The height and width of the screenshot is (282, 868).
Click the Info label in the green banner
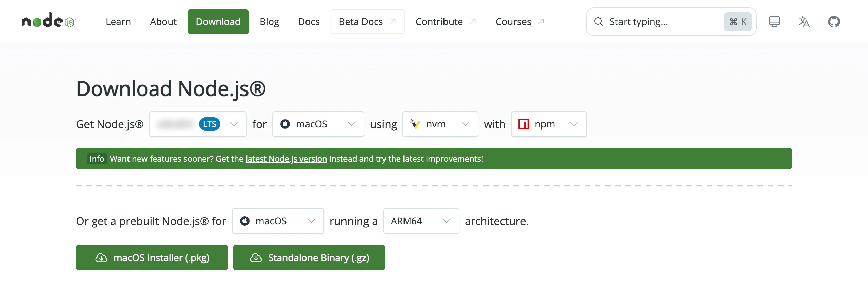pos(97,159)
